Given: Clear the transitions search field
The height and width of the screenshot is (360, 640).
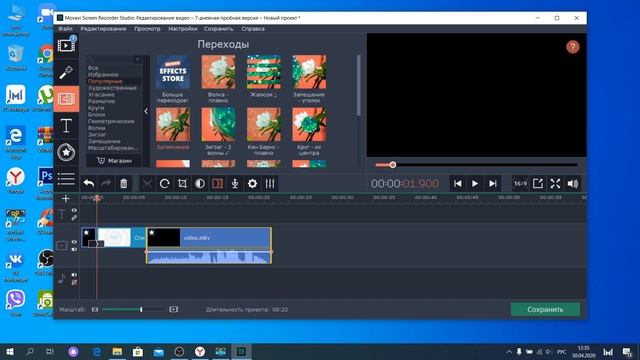Looking at the screenshot, I should 138,60.
